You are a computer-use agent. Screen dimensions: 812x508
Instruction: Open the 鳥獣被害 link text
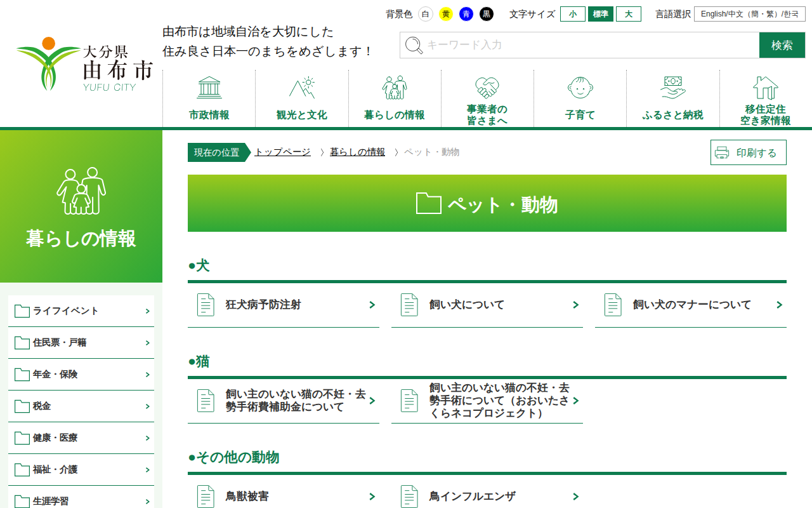coord(247,497)
